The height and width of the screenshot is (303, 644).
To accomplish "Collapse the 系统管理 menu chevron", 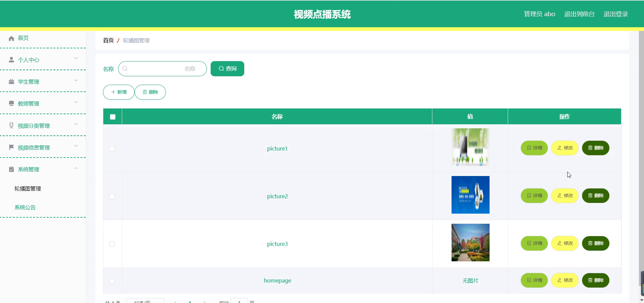I will pyautogui.click(x=76, y=168).
